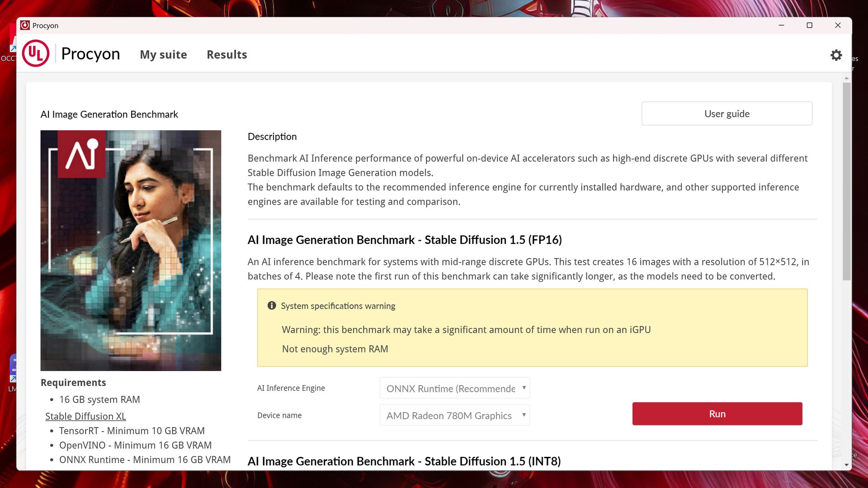868x488 pixels.
Task: Click the UL logo icon
Action: pyautogui.click(x=36, y=53)
